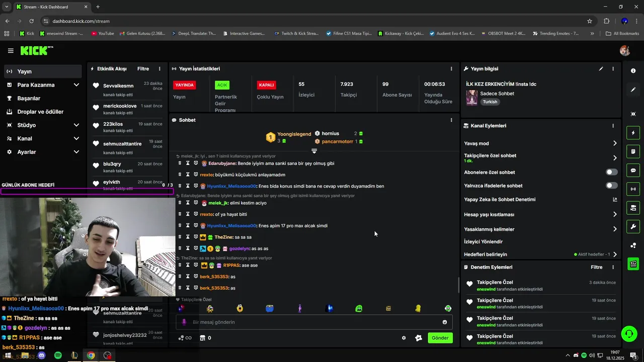Click the ban icon beside TheZine: sa sa sa
The image size is (644, 362).
[x=196, y=237]
